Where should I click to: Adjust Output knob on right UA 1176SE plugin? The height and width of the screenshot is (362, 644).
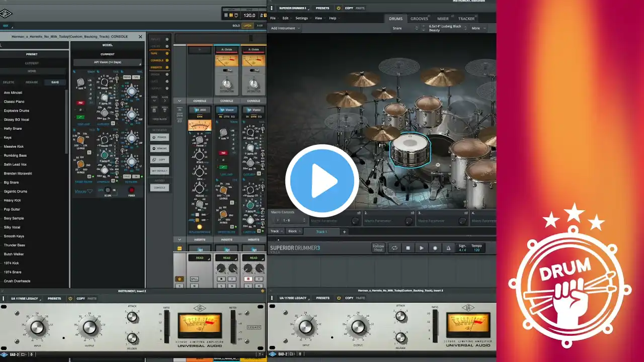[358, 327]
